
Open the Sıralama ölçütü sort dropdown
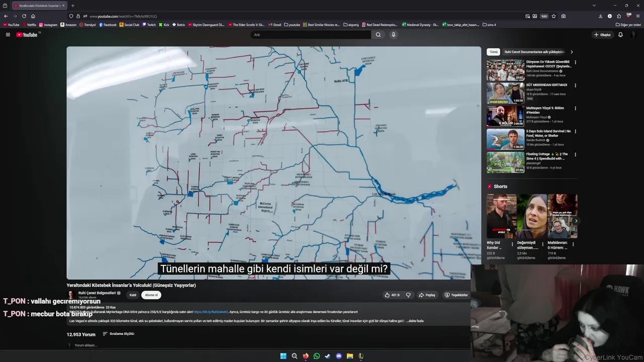[x=119, y=334]
